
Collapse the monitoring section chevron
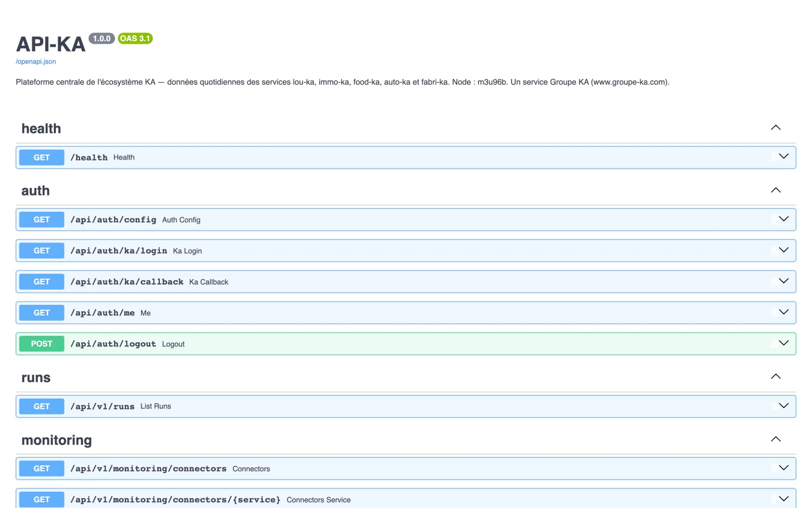tap(775, 439)
